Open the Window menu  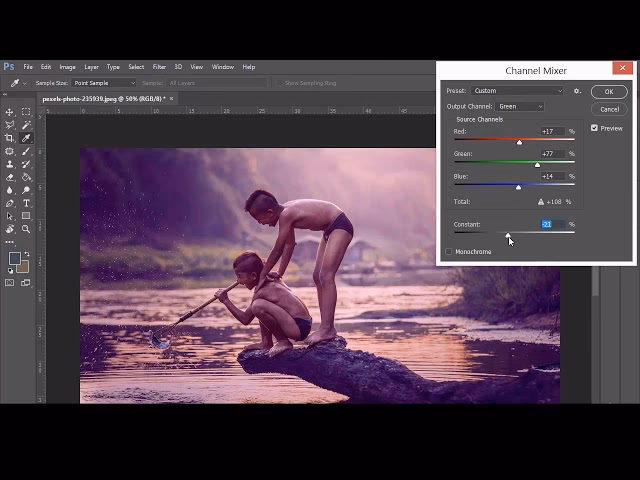click(x=223, y=67)
